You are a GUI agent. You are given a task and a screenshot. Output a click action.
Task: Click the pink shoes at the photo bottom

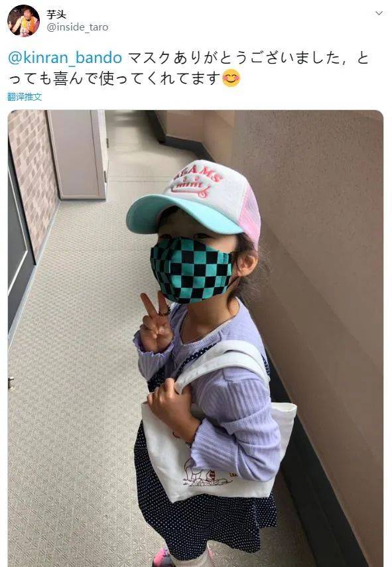click(x=163, y=558)
